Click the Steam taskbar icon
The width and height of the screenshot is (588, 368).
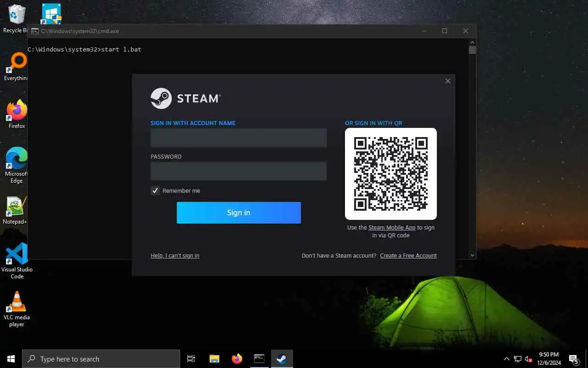click(282, 359)
